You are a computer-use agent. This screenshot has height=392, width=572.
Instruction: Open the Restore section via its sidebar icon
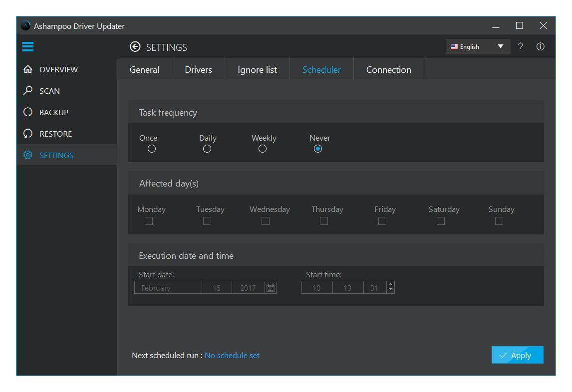(x=27, y=134)
